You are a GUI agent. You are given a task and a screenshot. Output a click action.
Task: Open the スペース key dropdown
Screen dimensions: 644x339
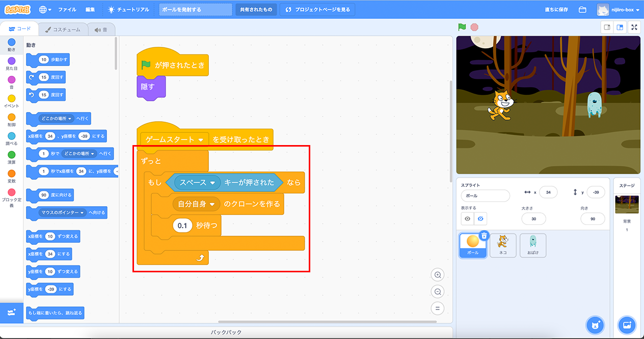[x=212, y=183]
